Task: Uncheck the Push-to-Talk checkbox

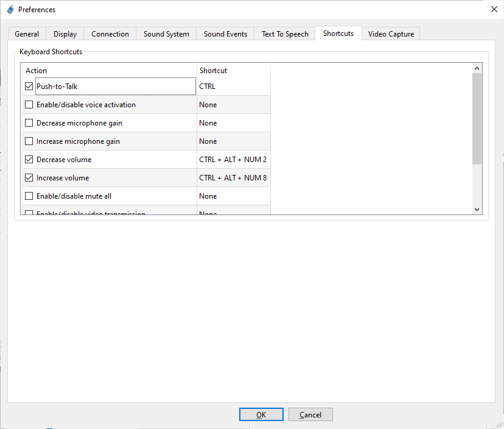Action: pyautogui.click(x=29, y=87)
